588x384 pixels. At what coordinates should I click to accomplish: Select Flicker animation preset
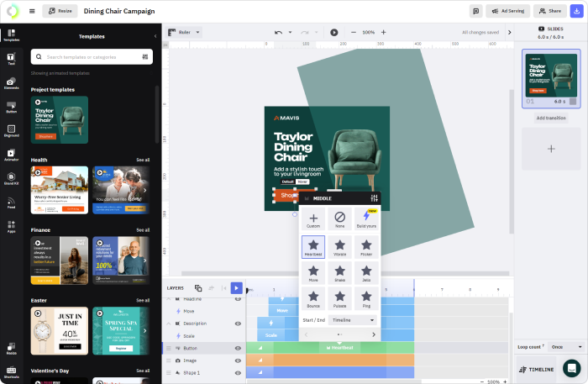[x=366, y=247]
